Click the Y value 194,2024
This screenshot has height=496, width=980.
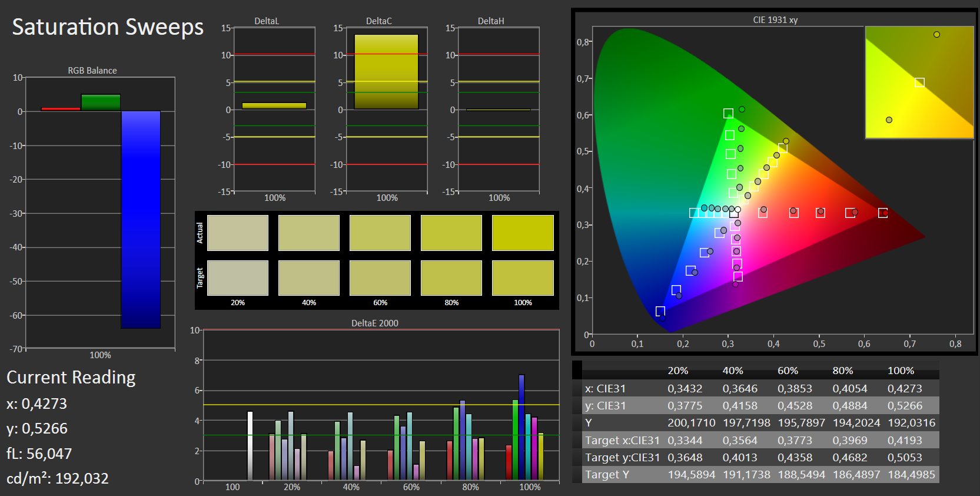click(856, 423)
